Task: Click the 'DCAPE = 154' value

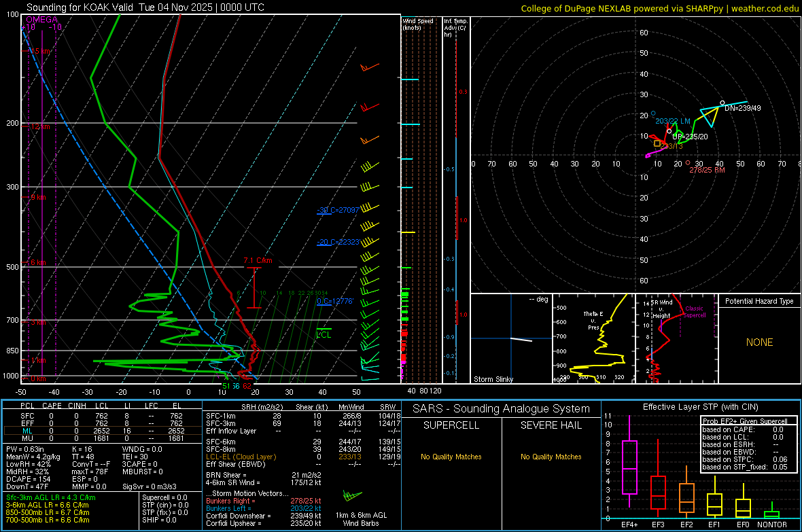Action: 27,479
